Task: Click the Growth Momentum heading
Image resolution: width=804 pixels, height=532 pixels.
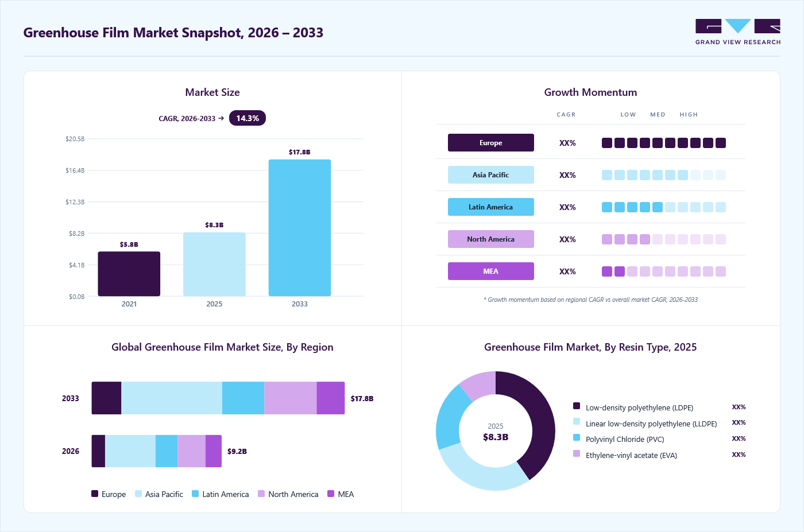Action: (590, 92)
